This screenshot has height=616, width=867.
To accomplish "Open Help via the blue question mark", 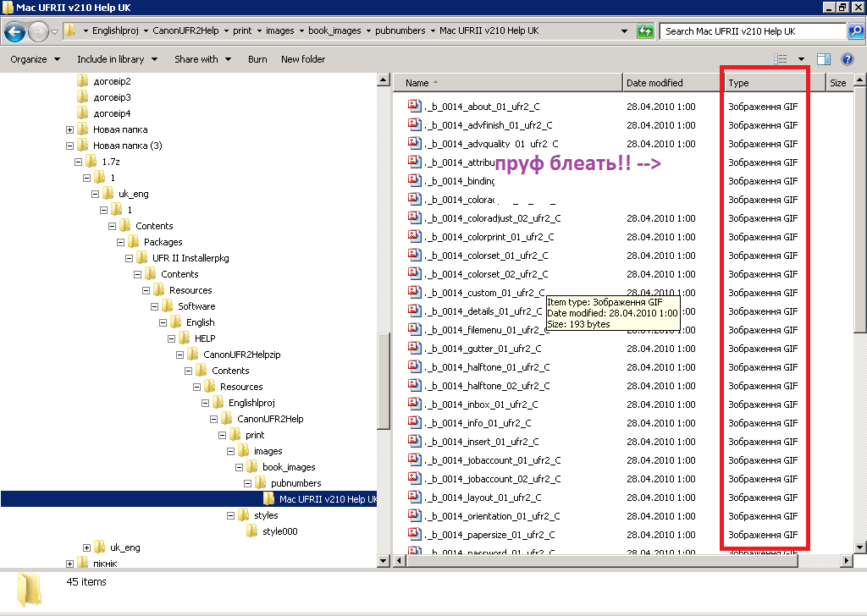I will click(x=847, y=59).
